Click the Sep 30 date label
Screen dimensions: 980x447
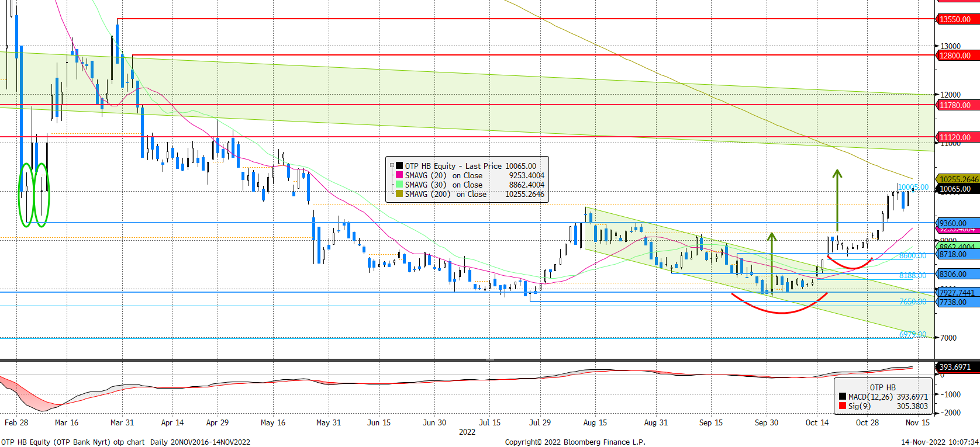pos(767,422)
